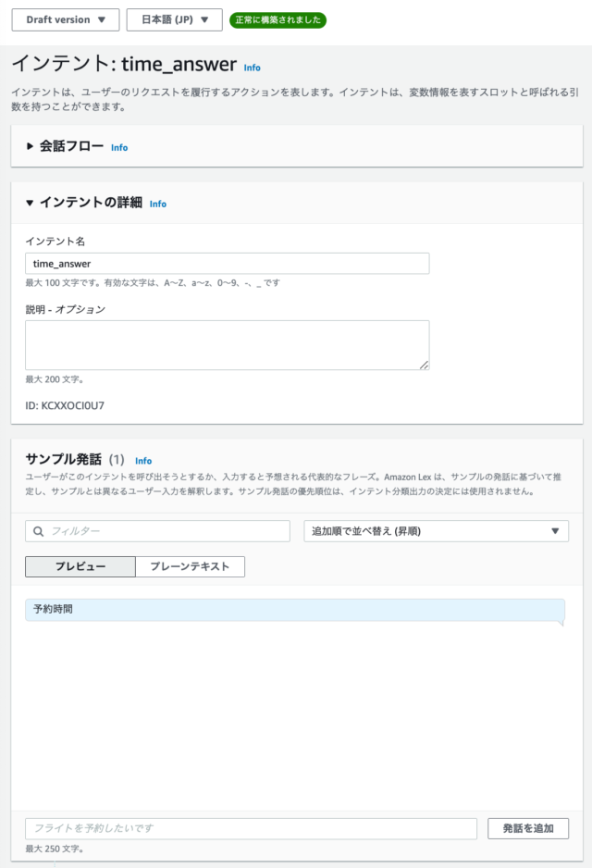Open the Draft version dropdown
592x868 pixels.
point(66,20)
